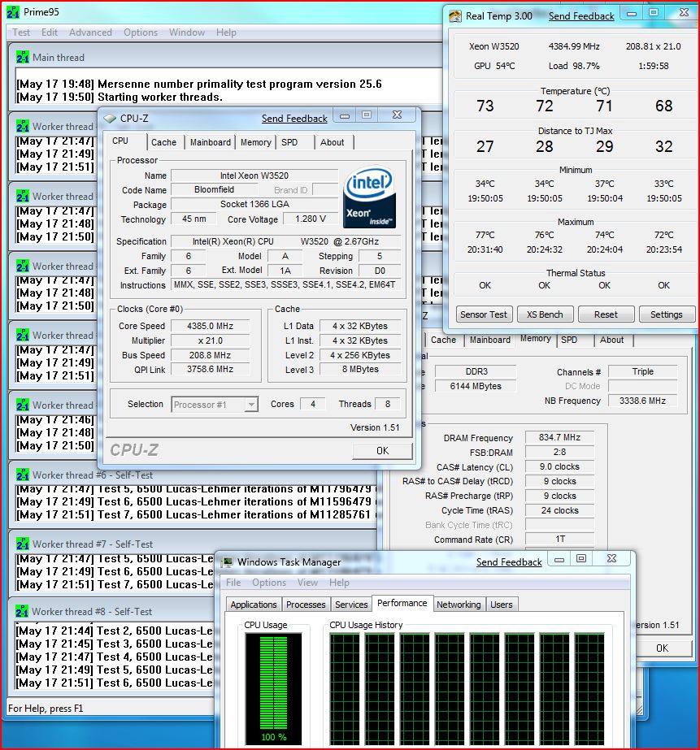Image resolution: width=700 pixels, height=750 pixels.
Task: Click the DRAM Frequency 834.7 MHz value
Action: [x=559, y=437]
